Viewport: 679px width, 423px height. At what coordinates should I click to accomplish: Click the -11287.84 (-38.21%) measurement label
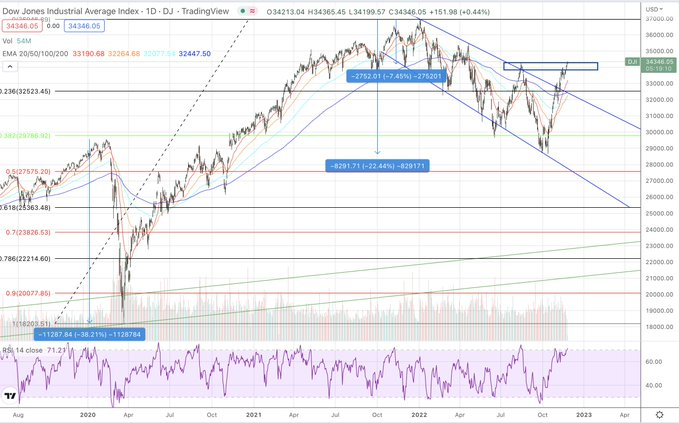(x=89, y=334)
